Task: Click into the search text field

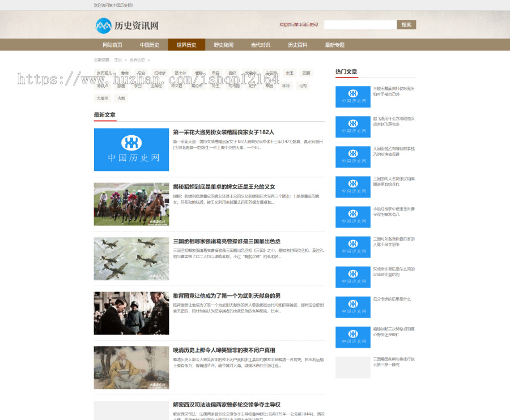Action: click(x=360, y=25)
